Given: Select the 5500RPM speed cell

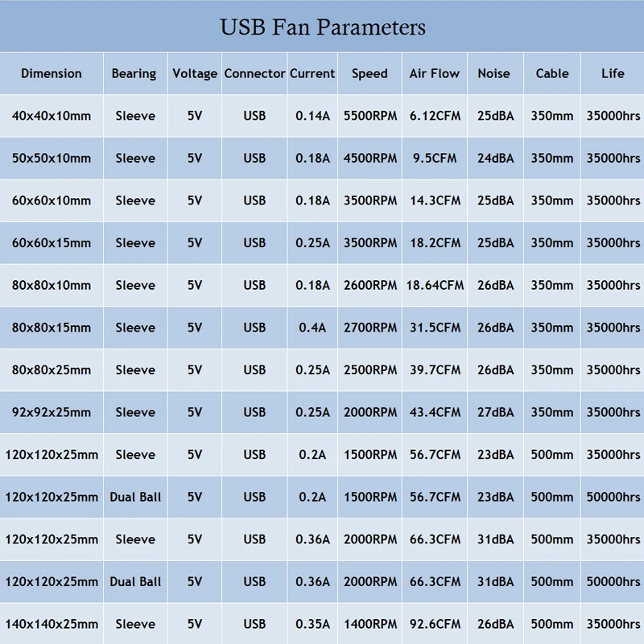Looking at the screenshot, I should click(x=370, y=116).
